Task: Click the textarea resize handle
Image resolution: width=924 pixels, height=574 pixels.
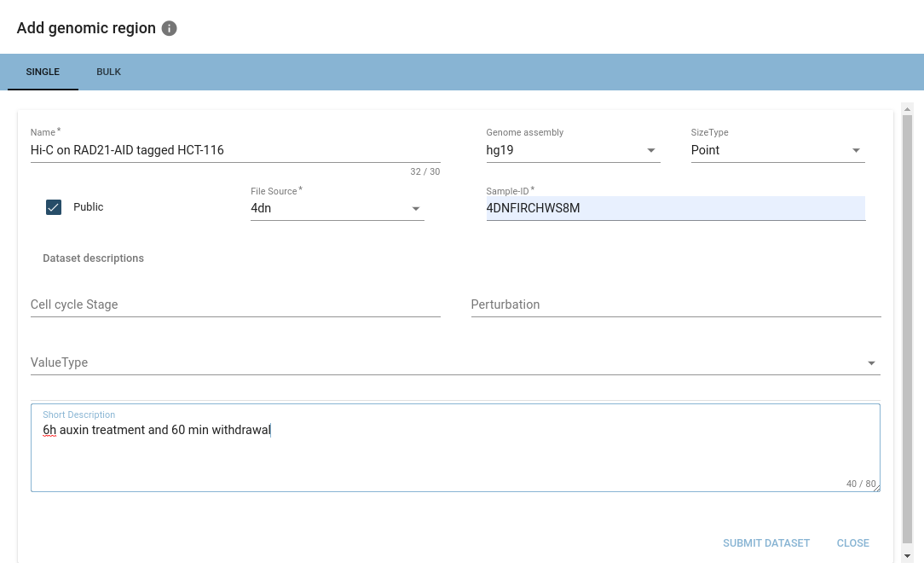Action: coord(876,488)
